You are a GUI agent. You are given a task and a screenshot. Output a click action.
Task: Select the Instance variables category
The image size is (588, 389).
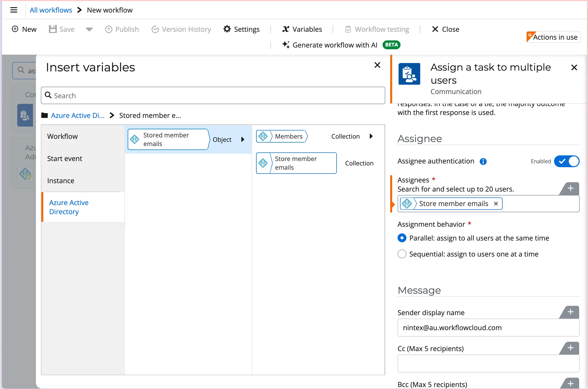point(61,181)
